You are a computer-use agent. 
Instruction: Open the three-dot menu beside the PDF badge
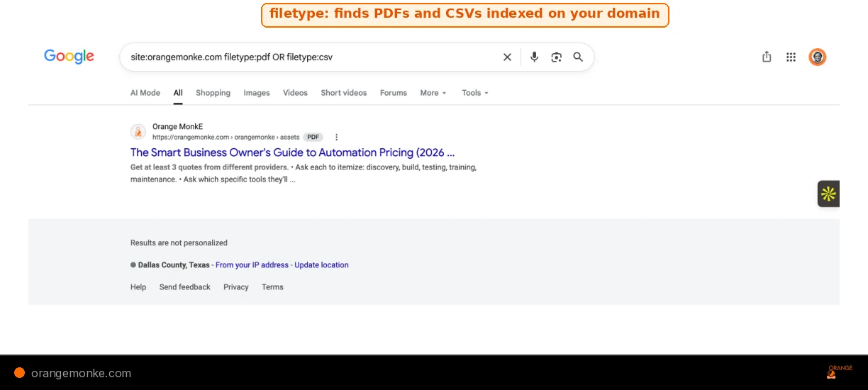(x=336, y=137)
